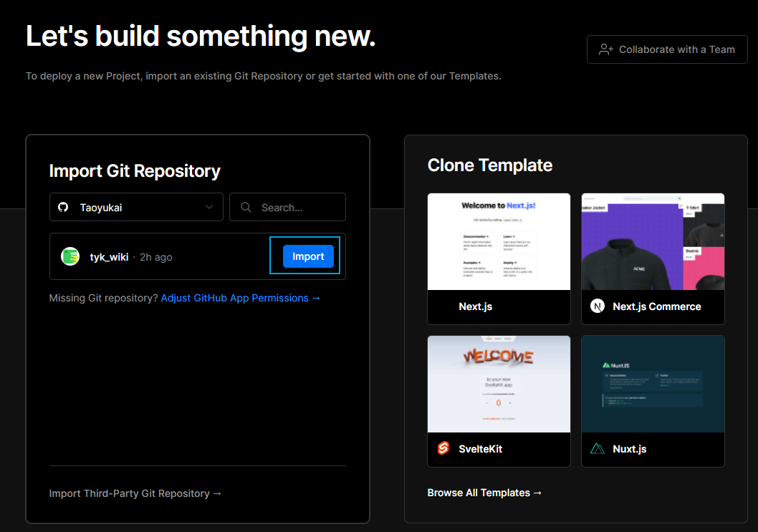Image resolution: width=758 pixels, height=532 pixels.
Task: Click the repository Search field
Action: pos(287,208)
